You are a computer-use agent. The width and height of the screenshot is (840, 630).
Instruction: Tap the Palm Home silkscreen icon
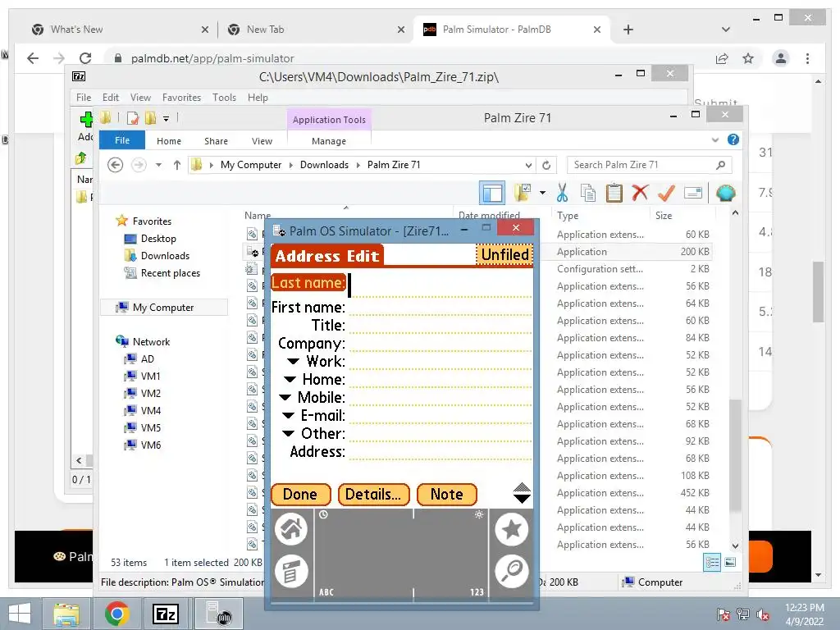pyautogui.click(x=291, y=529)
